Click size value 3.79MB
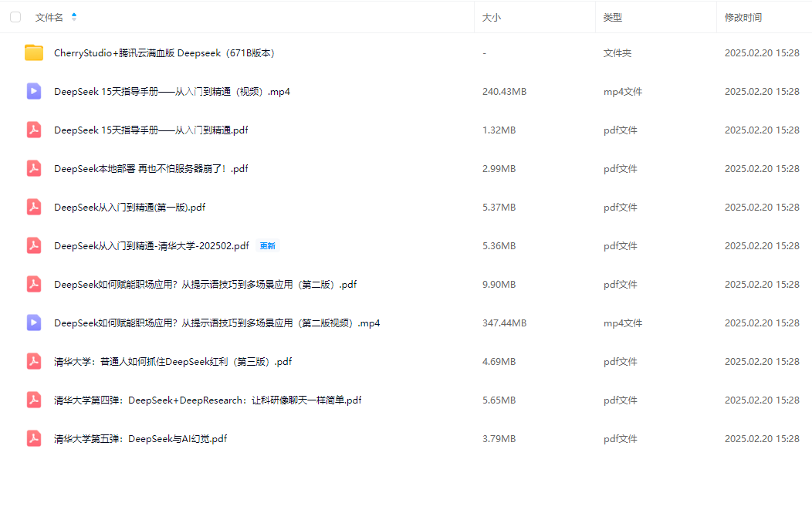This screenshot has height=527, width=812. click(x=499, y=438)
